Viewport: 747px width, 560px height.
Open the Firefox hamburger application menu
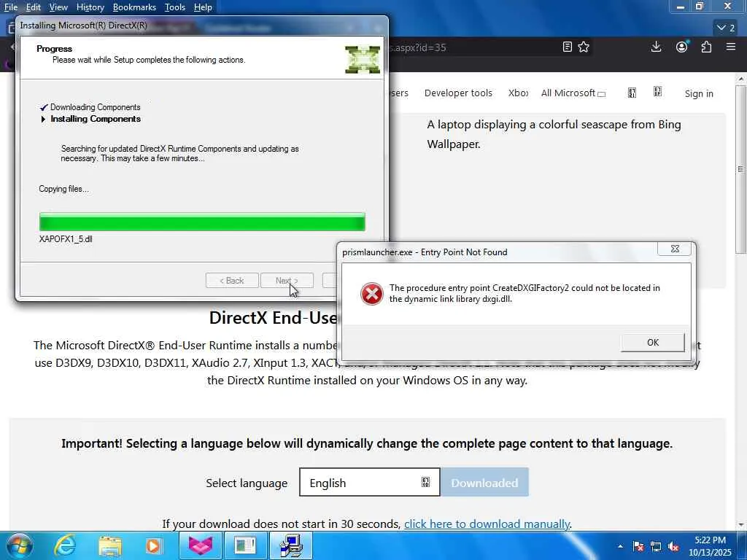coord(731,47)
